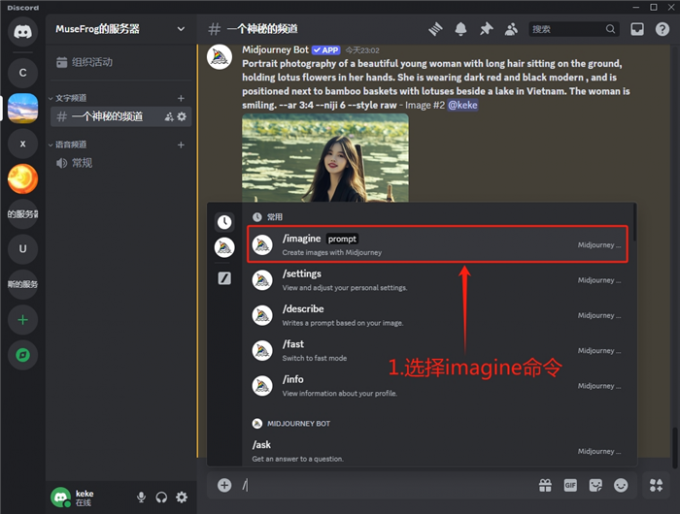Click the green plus add server button

click(23, 320)
